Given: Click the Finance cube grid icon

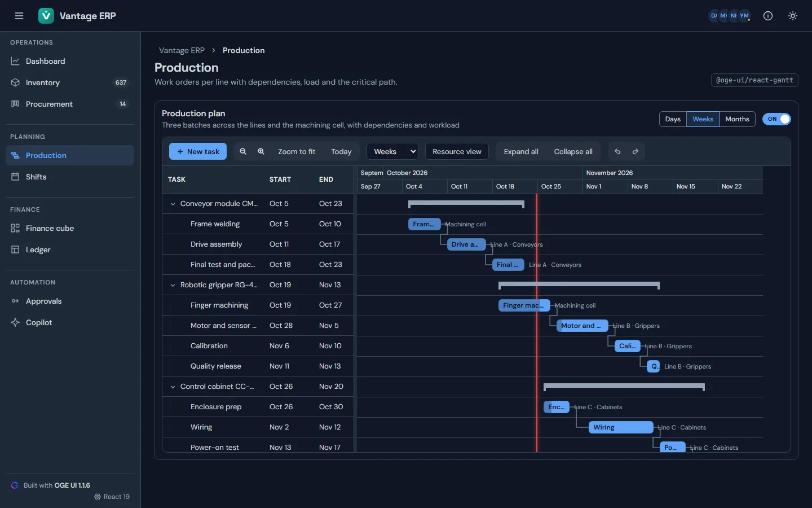Looking at the screenshot, I should pyautogui.click(x=15, y=228).
